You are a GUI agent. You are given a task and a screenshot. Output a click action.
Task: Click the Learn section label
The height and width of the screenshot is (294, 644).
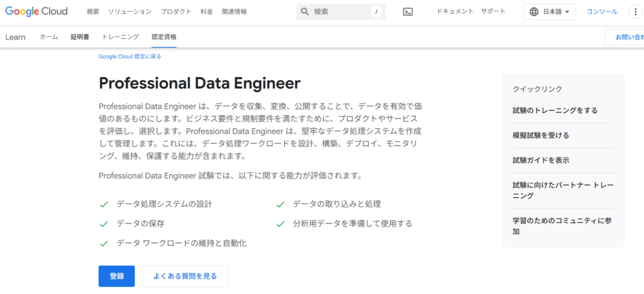point(15,37)
